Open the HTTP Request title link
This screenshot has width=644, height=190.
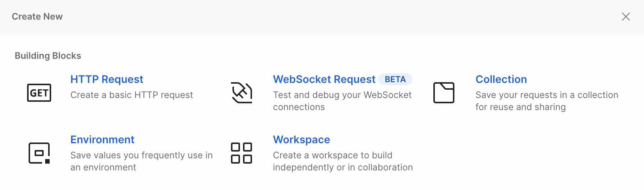[x=107, y=79]
